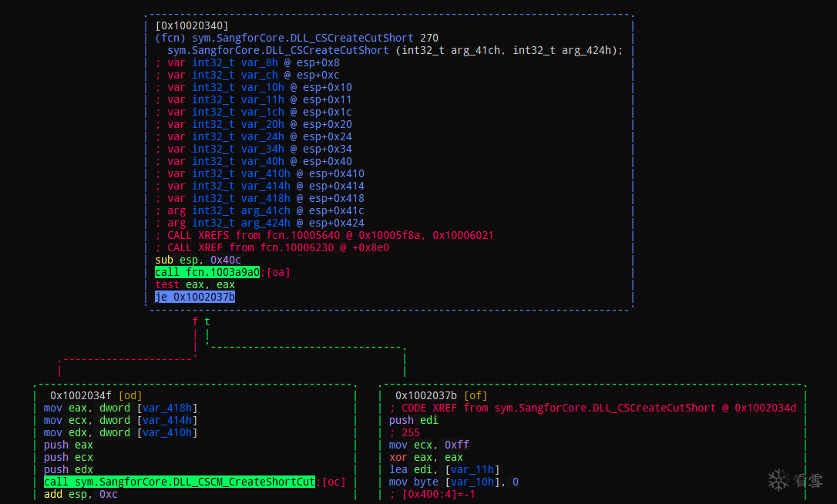
Task: Click the 0x1002034f block address
Action: click(x=81, y=395)
